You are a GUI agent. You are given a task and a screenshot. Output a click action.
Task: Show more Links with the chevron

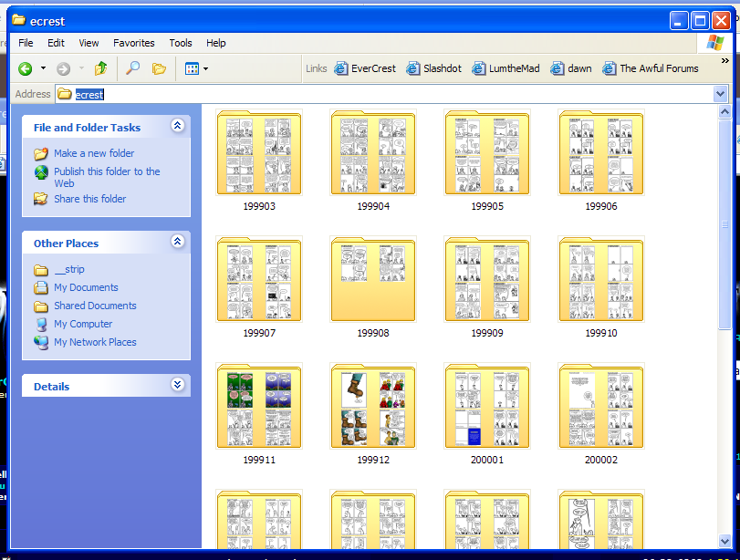(x=724, y=61)
